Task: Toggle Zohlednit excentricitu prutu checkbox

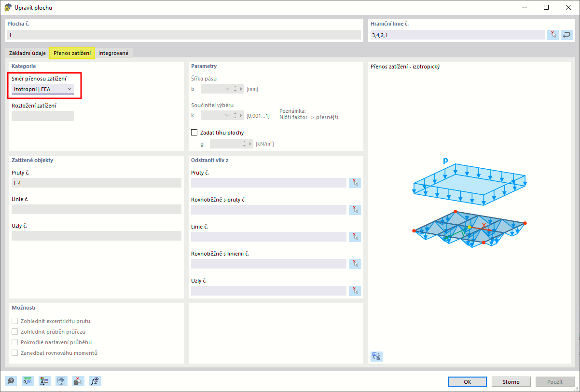Action: tap(15, 321)
